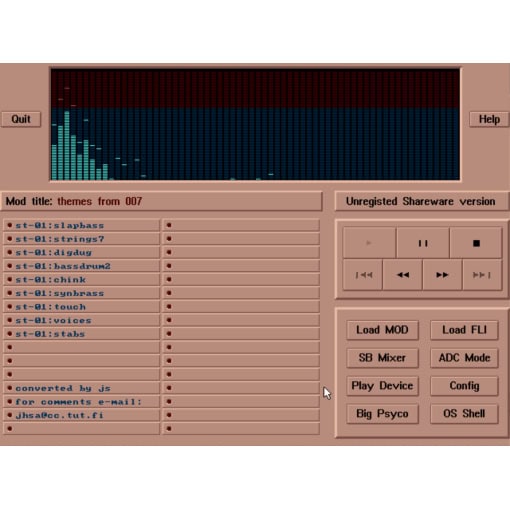The height and width of the screenshot is (510, 510).
Task: Skip to next track button
Action: pyautogui.click(x=482, y=275)
